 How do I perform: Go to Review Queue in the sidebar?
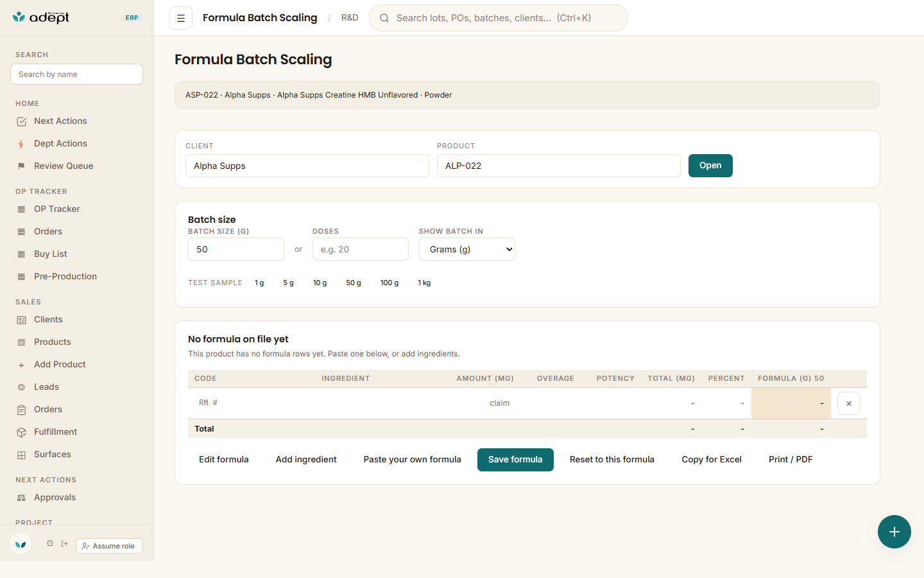coord(64,166)
